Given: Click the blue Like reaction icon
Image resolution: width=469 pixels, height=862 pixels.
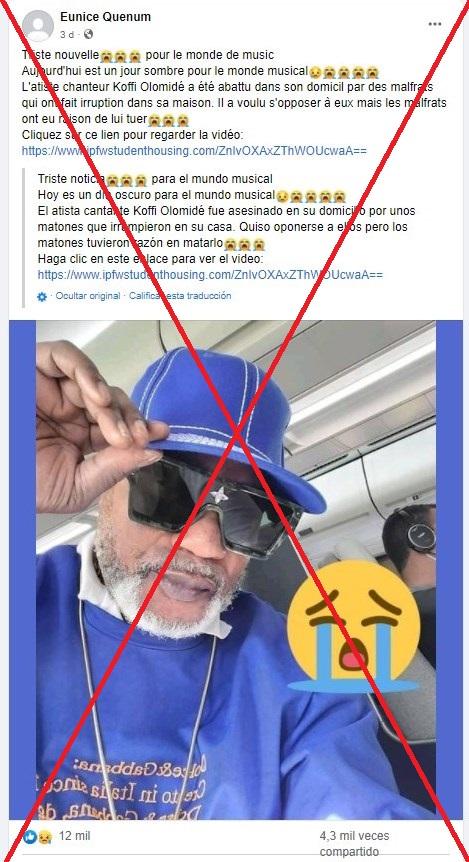Looking at the screenshot, I should 30,837.
